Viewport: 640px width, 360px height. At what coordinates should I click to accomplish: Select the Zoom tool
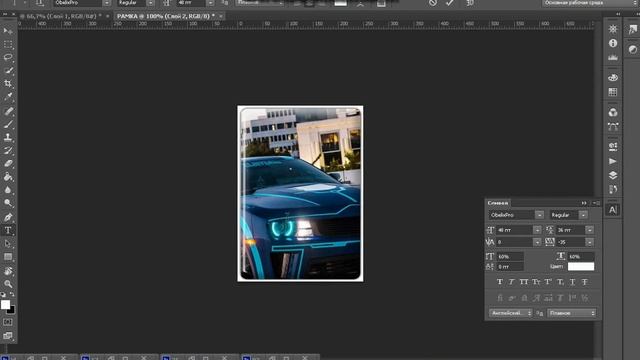pos(8,284)
